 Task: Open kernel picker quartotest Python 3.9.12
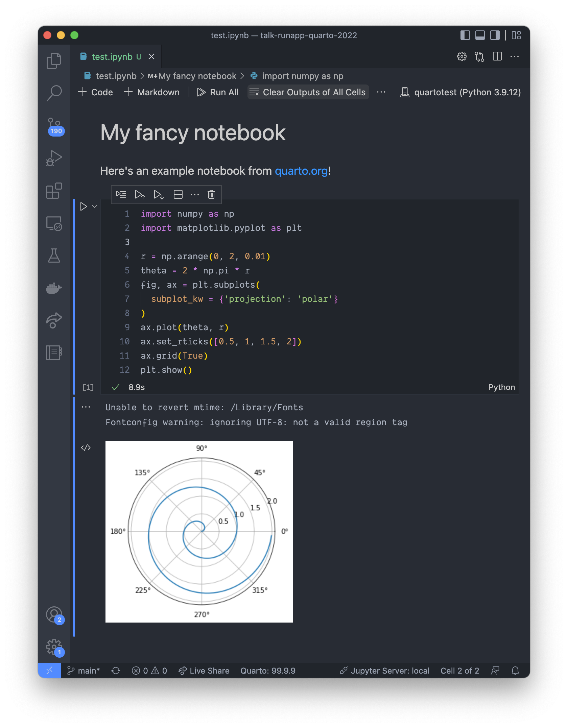coord(460,92)
